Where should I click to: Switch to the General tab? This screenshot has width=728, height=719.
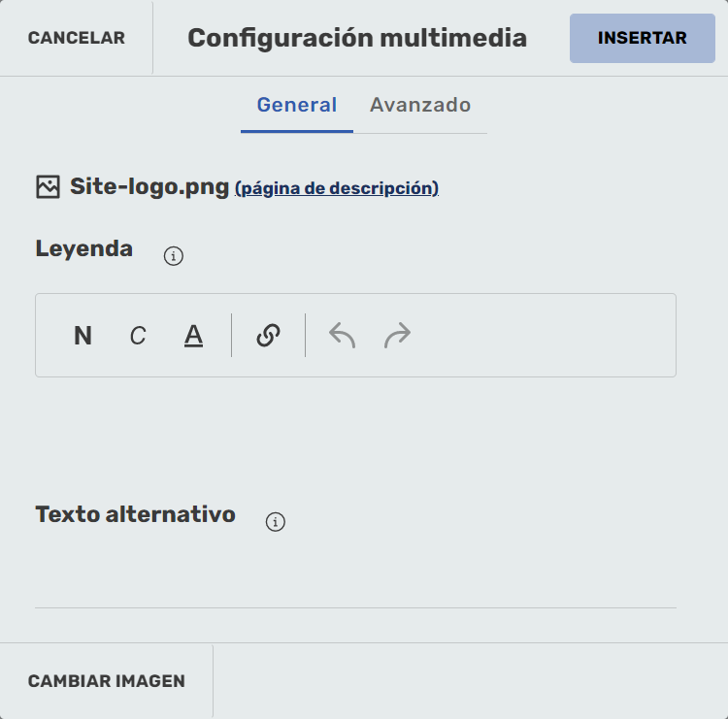(x=297, y=105)
